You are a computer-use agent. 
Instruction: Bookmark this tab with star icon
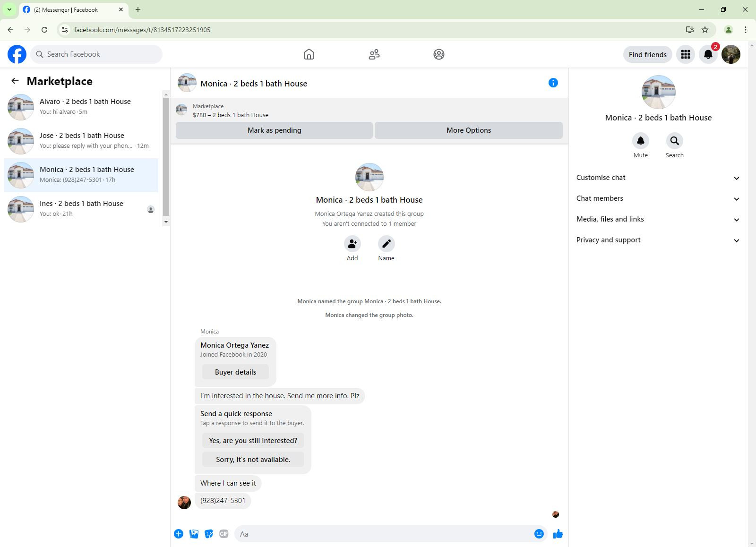click(x=705, y=30)
